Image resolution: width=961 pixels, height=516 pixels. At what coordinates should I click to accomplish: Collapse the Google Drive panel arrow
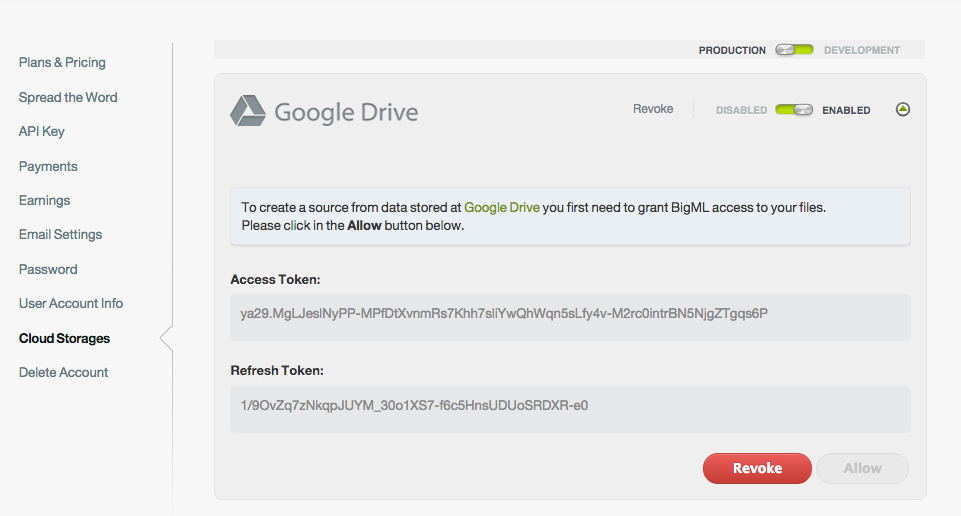coord(903,110)
